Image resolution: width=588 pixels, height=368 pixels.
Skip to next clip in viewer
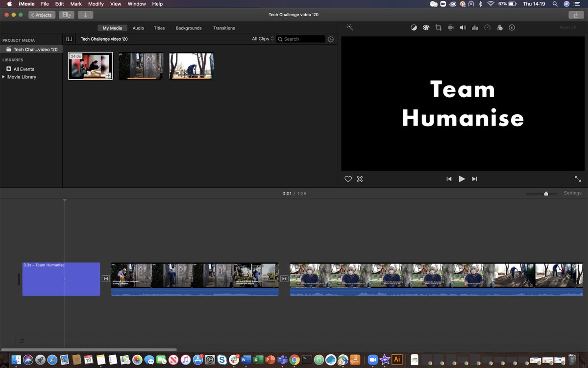(x=474, y=179)
